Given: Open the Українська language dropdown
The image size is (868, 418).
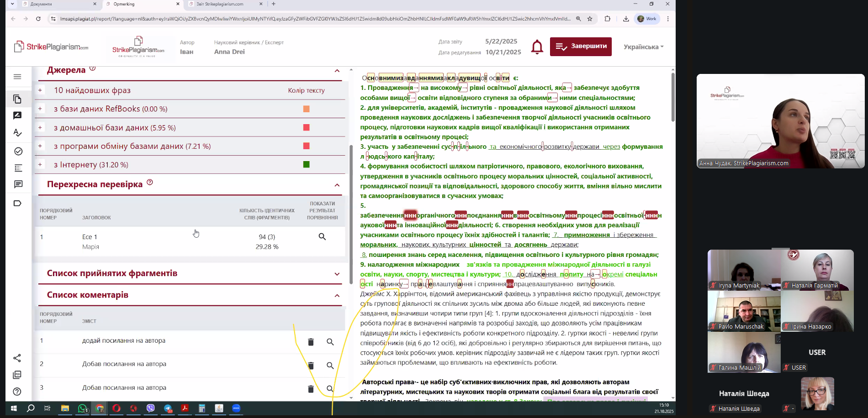Looking at the screenshot, I should [x=643, y=47].
